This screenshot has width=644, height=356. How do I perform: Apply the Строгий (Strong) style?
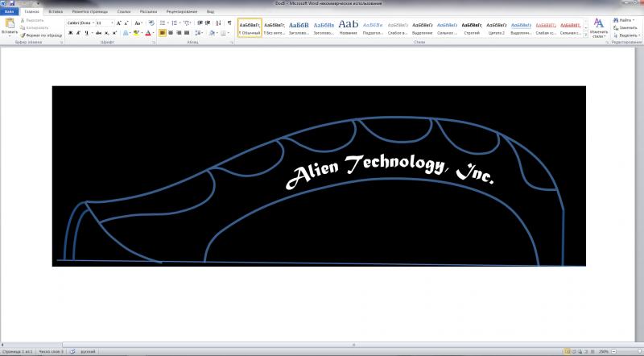tap(472, 28)
